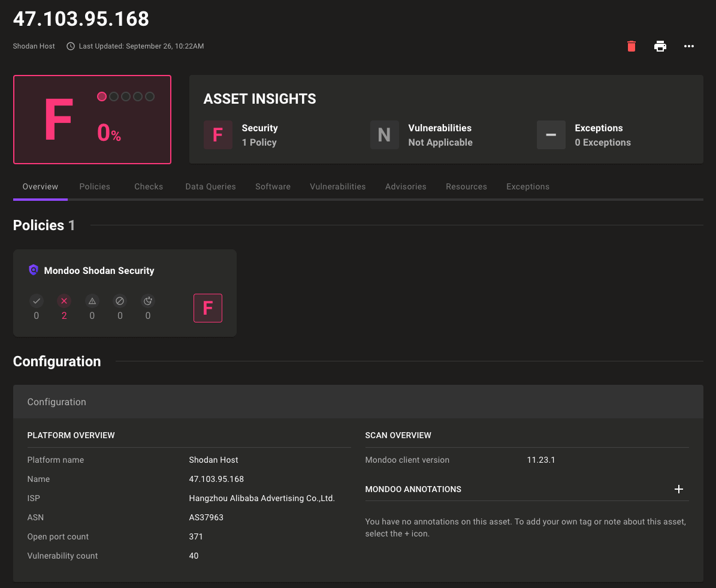Select the Data Queries tab
This screenshot has height=588, width=716.
[x=210, y=186]
